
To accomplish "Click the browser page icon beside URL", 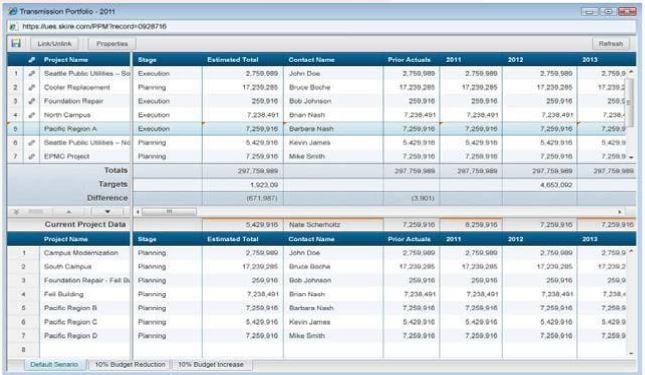I will click(13, 27).
